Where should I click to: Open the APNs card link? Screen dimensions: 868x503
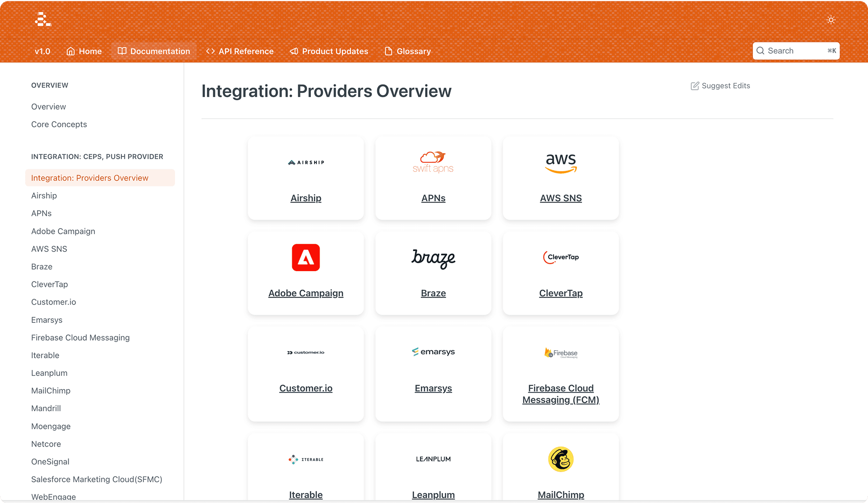(x=433, y=198)
